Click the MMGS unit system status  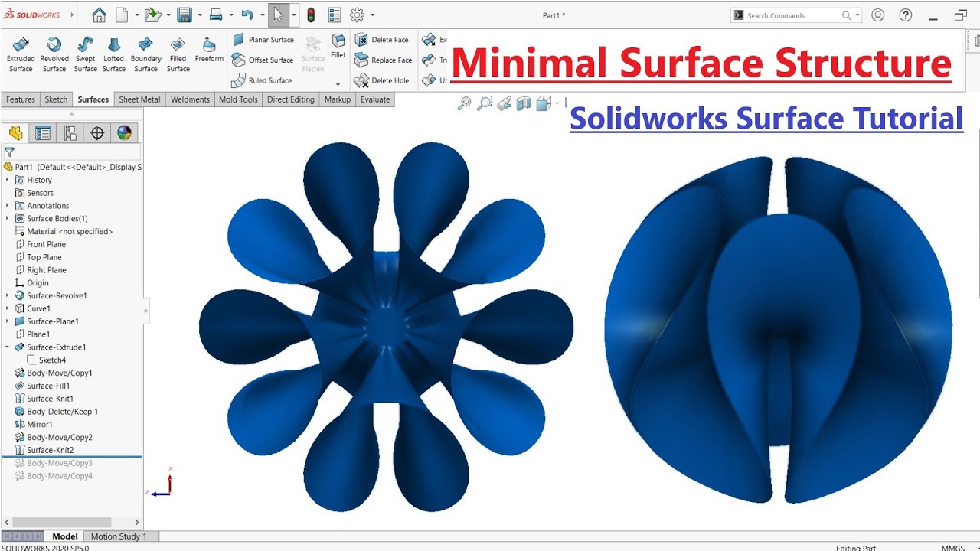pyautogui.click(x=952, y=547)
